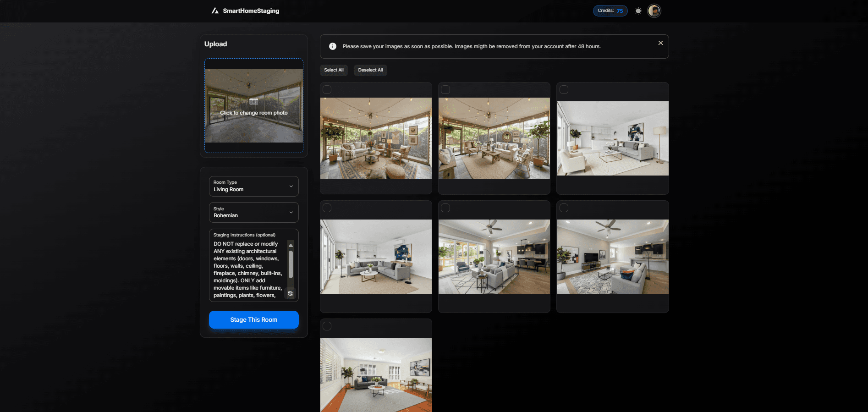Open the second staged sunroom thumbnail
Image resolution: width=868 pixels, height=412 pixels.
(494, 138)
